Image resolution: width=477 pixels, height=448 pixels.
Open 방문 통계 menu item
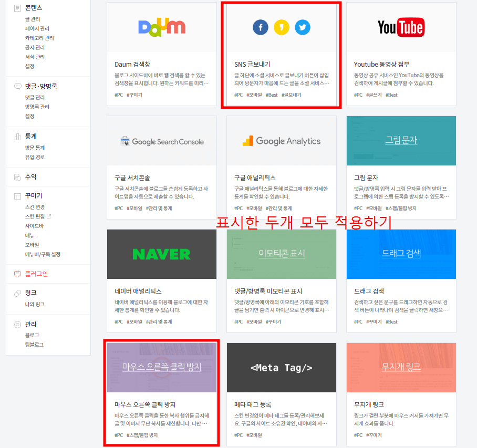[35, 148]
